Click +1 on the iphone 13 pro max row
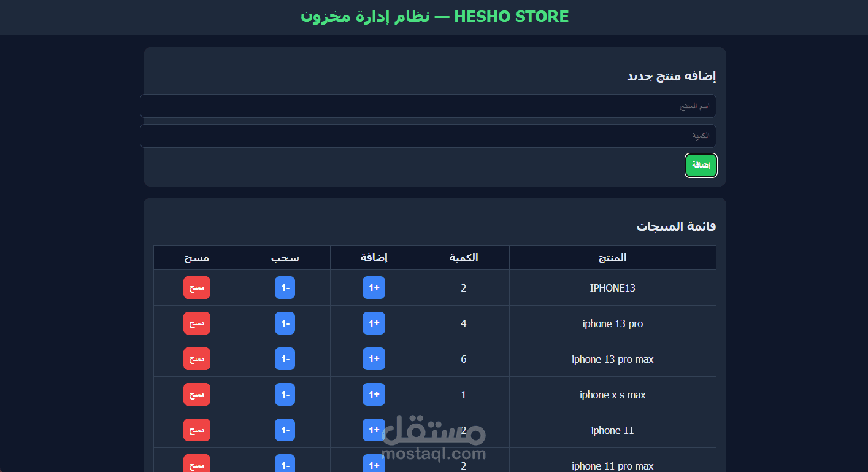 (374, 359)
